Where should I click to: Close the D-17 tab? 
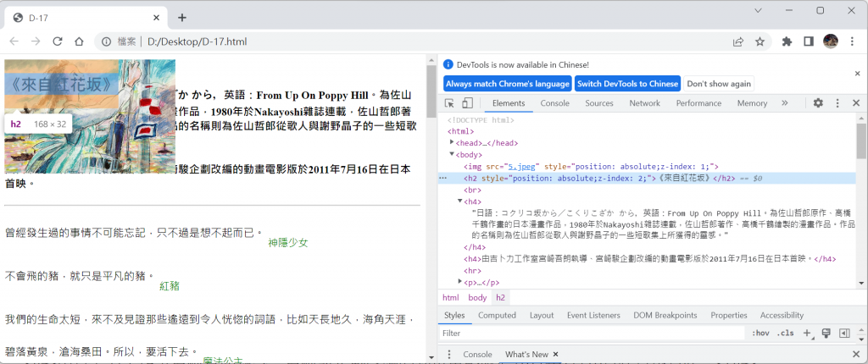(157, 18)
